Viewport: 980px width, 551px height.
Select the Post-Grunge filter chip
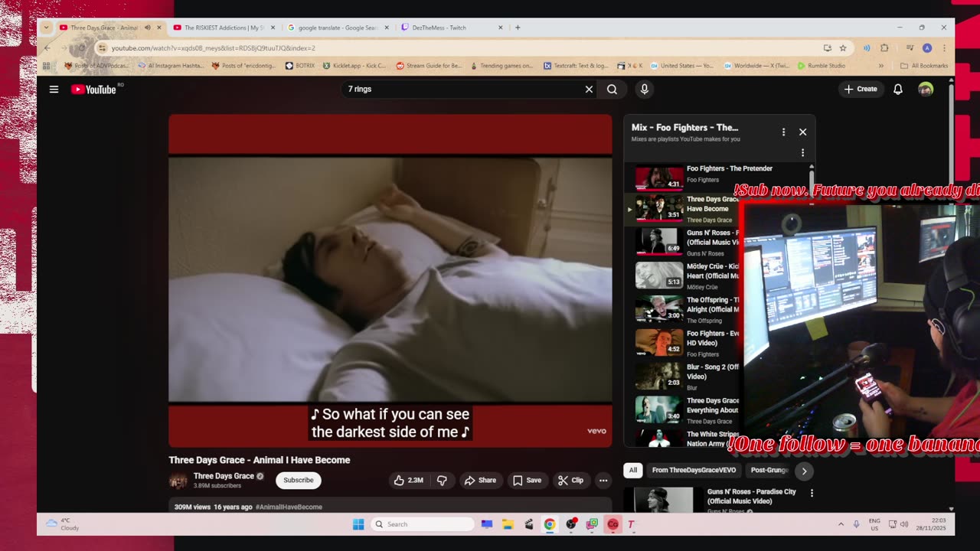click(x=769, y=471)
